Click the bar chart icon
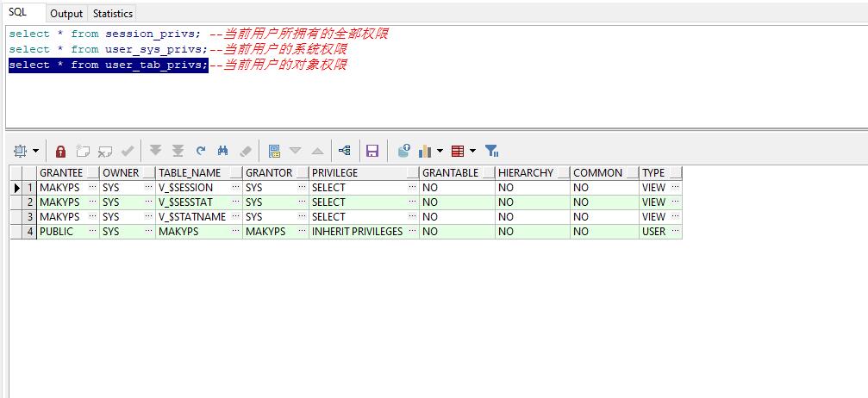 [425, 151]
